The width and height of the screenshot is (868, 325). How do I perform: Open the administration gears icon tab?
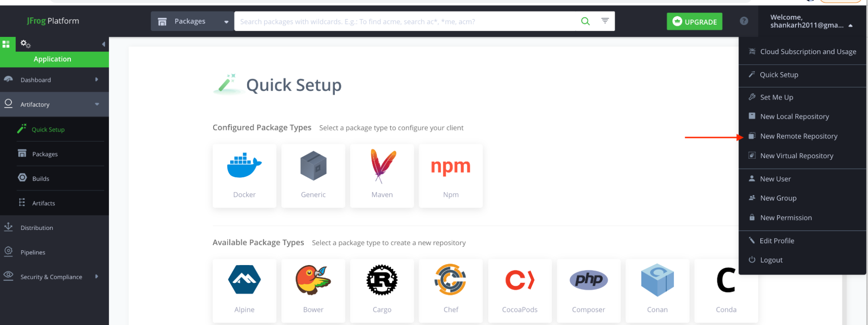tap(26, 44)
